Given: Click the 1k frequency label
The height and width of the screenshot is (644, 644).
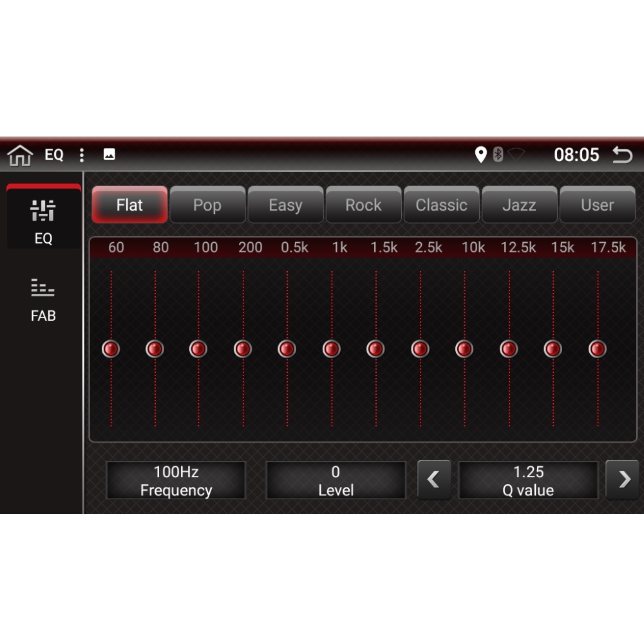Looking at the screenshot, I should point(339,247).
